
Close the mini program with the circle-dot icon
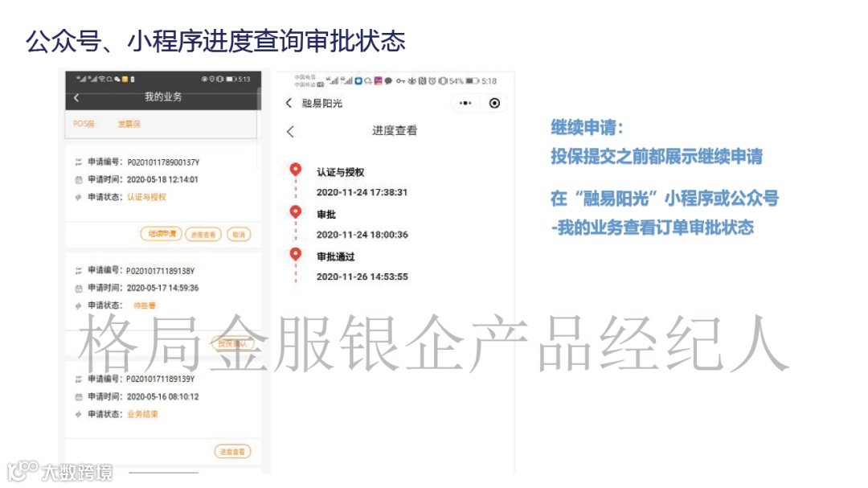point(494,103)
